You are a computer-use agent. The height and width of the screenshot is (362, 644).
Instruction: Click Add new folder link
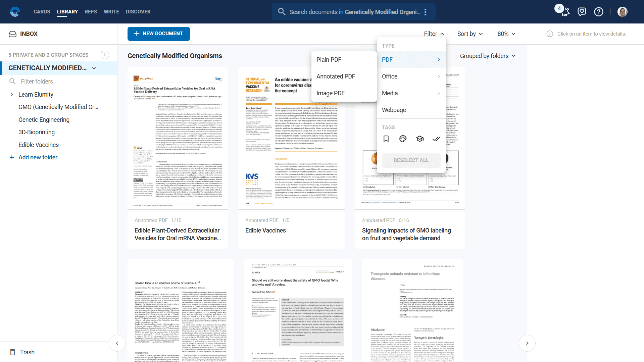pyautogui.click(x=38, y=157)
